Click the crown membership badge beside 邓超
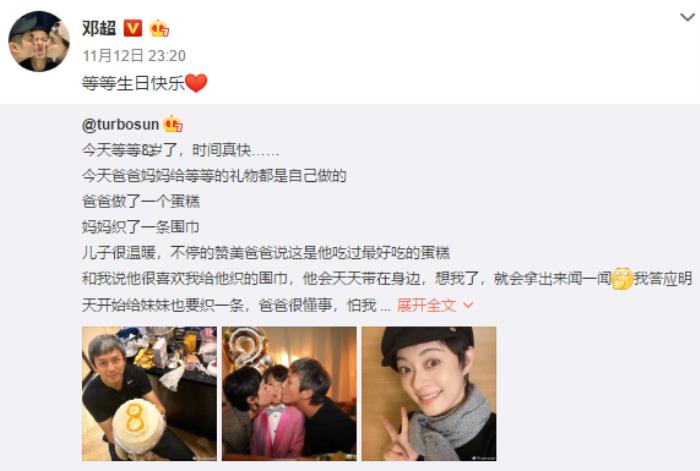The image size is (700, 471). 159,28
